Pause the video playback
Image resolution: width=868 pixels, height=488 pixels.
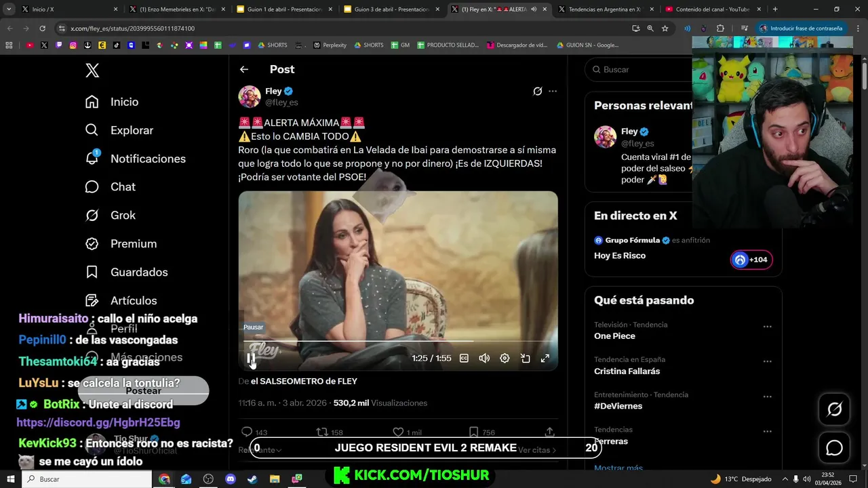coord(251,358)
